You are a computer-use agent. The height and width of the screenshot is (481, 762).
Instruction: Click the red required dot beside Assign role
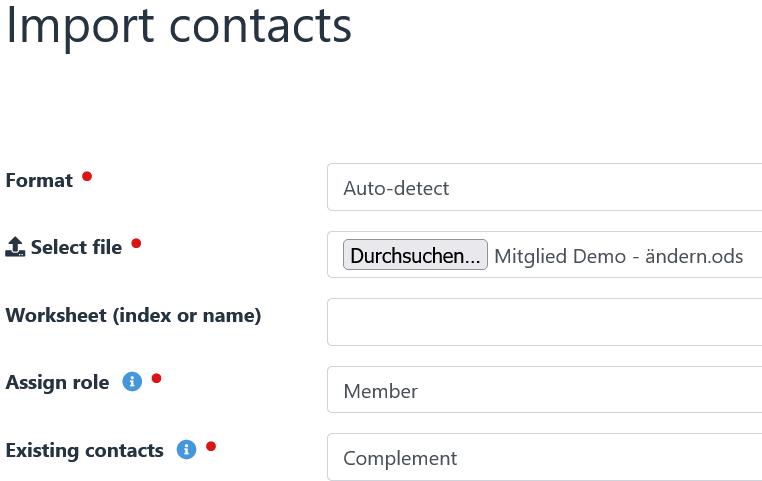point(156,378)
